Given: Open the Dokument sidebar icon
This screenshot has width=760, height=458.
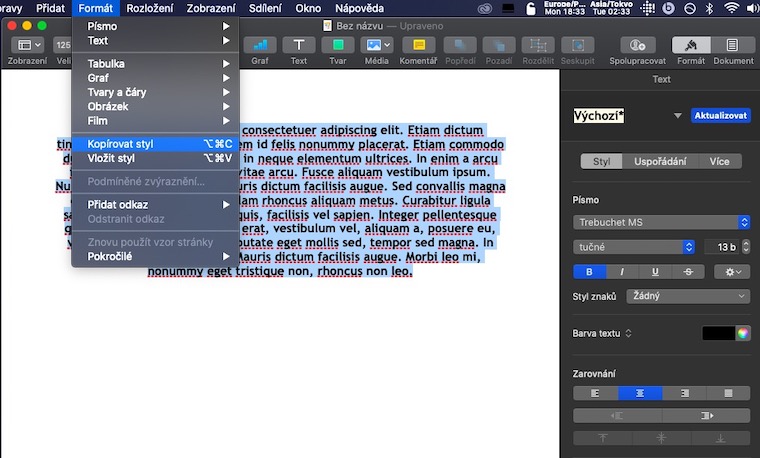Looking at the screenshot, I should [x=732, y=45].
